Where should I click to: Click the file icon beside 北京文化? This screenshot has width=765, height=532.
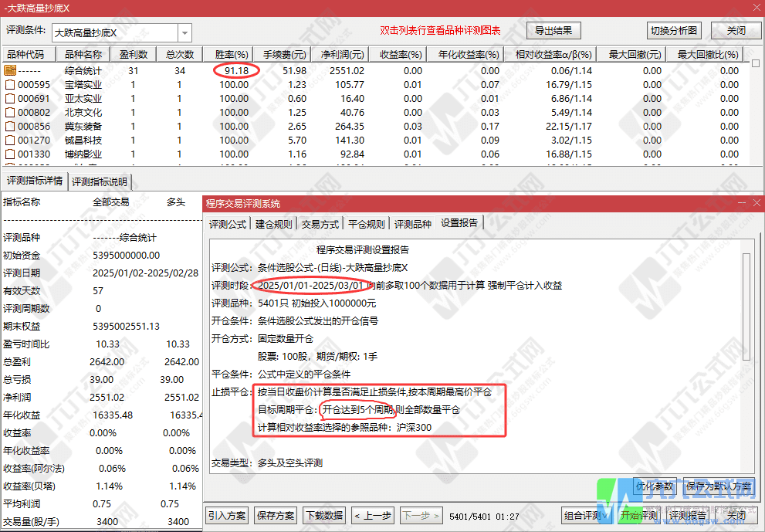pyautogui.click(x=9, y=112)
